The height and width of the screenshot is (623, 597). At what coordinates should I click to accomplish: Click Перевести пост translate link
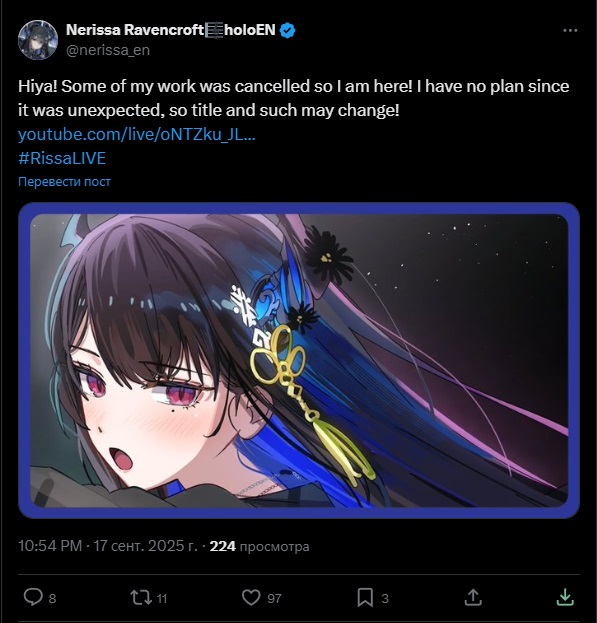click(x=64, y=182)
